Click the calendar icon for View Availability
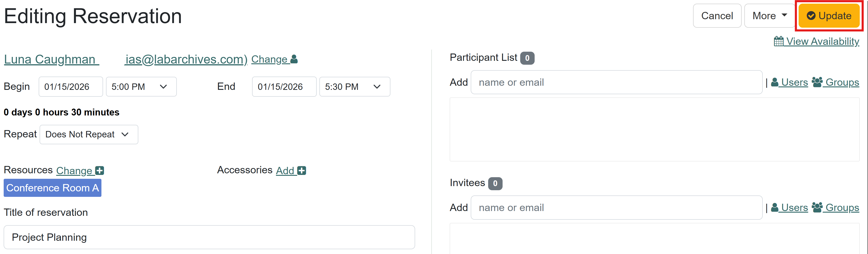 click(x=778, y=41)
